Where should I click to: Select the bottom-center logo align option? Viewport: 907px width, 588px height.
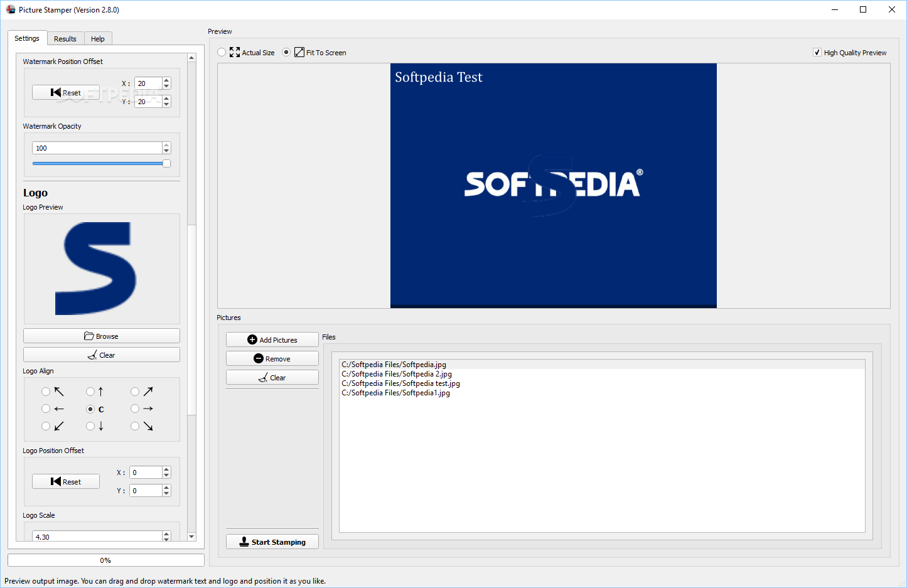(90, 426)
